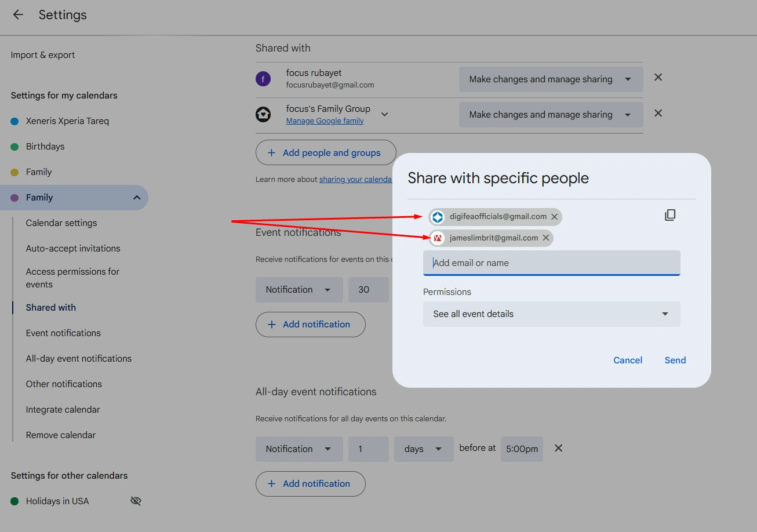Remove focus rubayet from shared list
757x532 pixels.
[658, 78]
